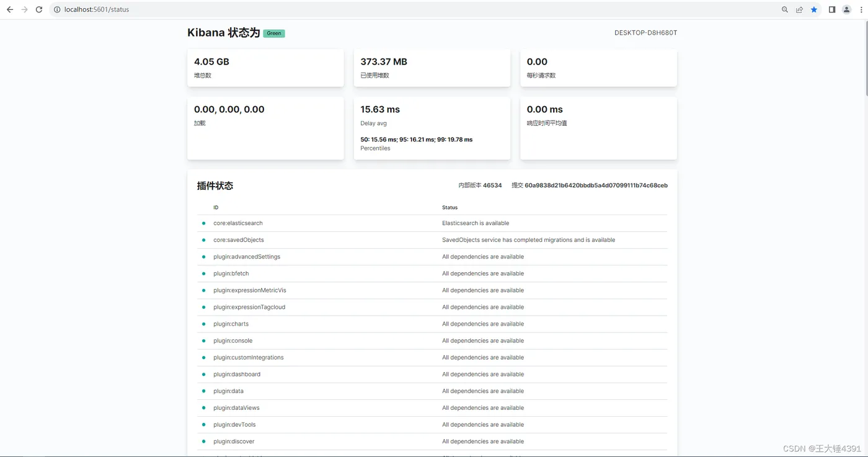
Task: Click the DESKTOP-D8H680T host name
Action: tap(645, 33)
